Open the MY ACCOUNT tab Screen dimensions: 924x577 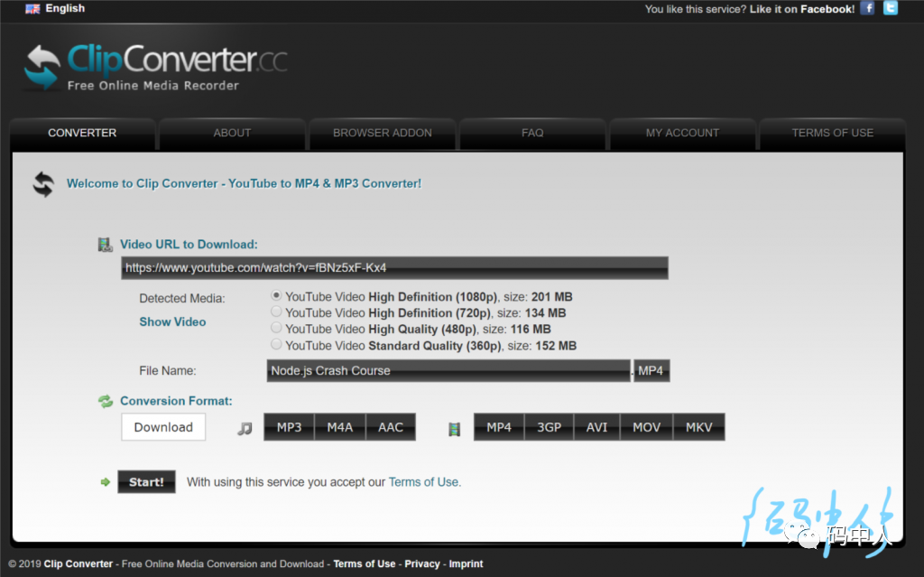[682, 134]
